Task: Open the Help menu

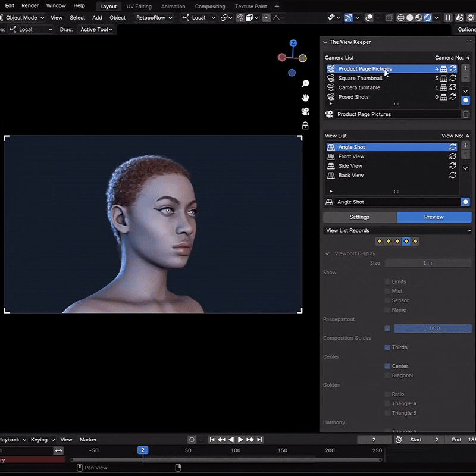Action: (79, 5)
